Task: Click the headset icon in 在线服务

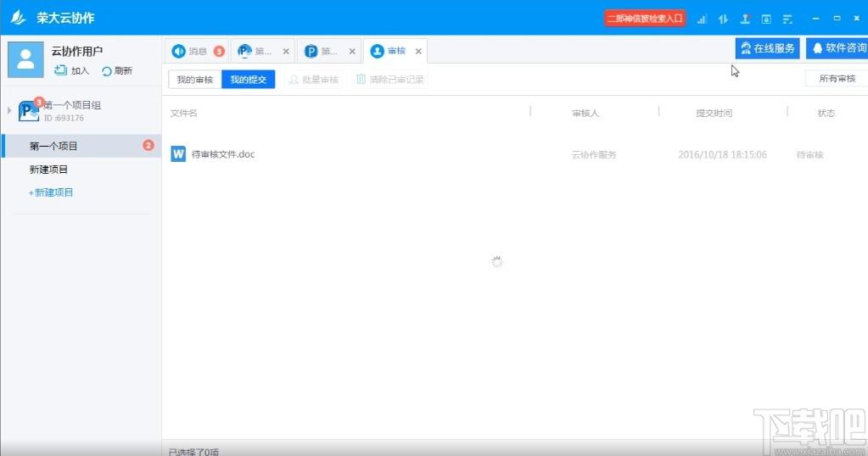Action: [x=746, y=48]
